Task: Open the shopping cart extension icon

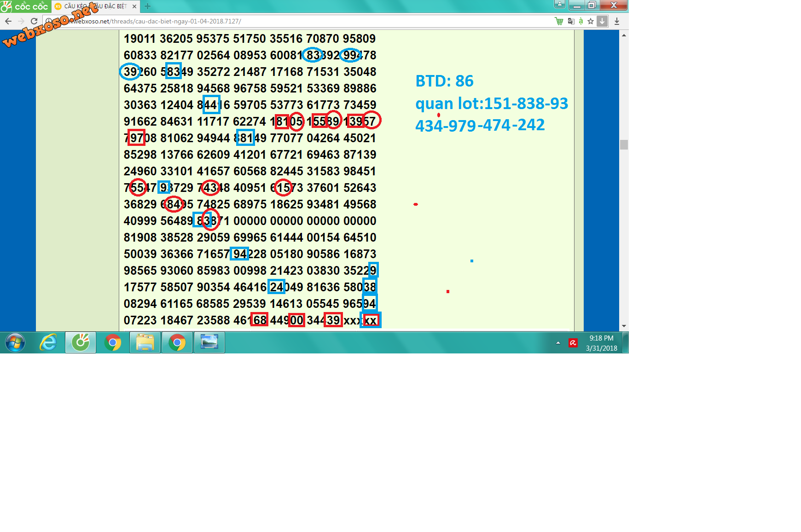Action: click(559, 21)
